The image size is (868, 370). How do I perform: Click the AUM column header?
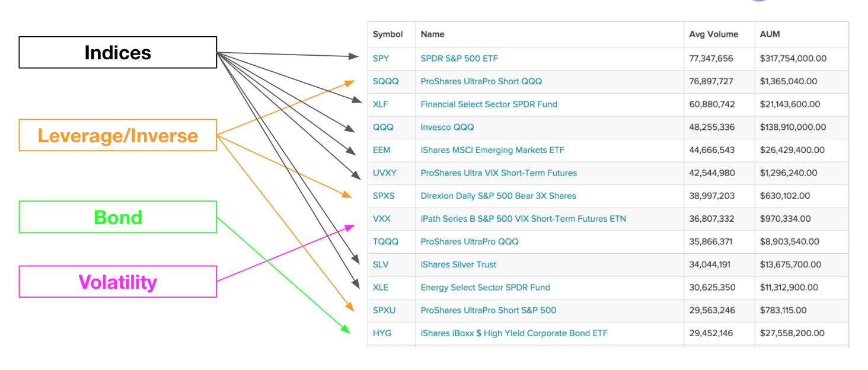pos(770,34)
